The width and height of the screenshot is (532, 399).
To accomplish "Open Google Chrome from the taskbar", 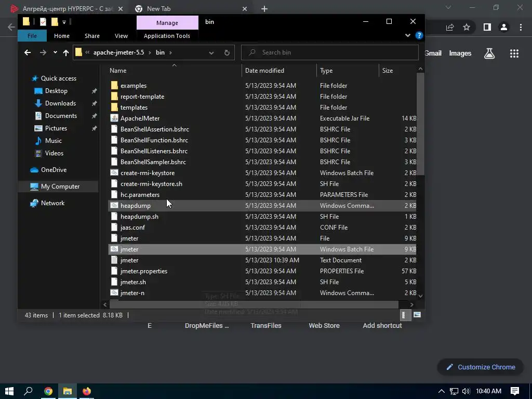I will pyautogui.click(x=48, y=391).
